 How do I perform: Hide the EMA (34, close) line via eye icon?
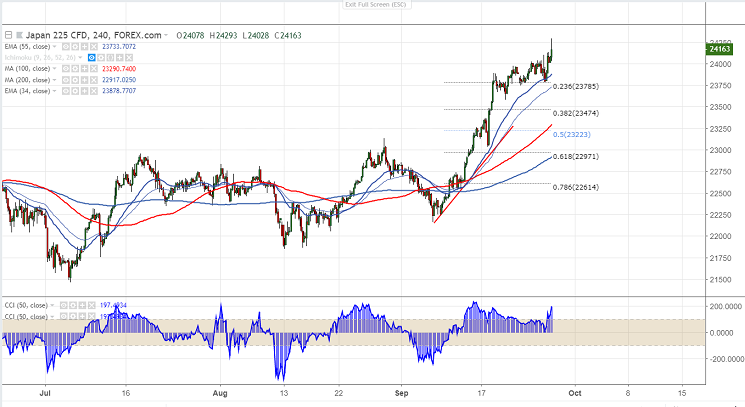(66, 91)
